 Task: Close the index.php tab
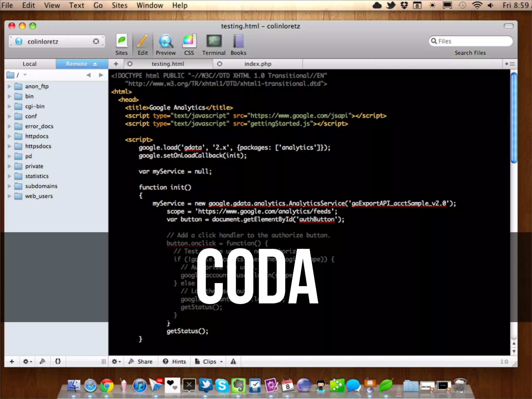pyautogui.click(x=220, y=64)
